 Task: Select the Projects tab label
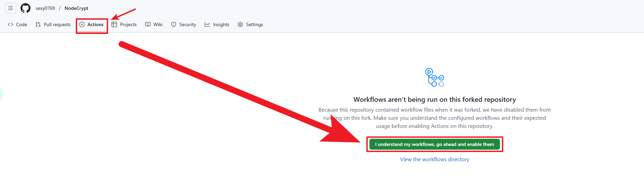pyautogui.click(x=128, y=24)
